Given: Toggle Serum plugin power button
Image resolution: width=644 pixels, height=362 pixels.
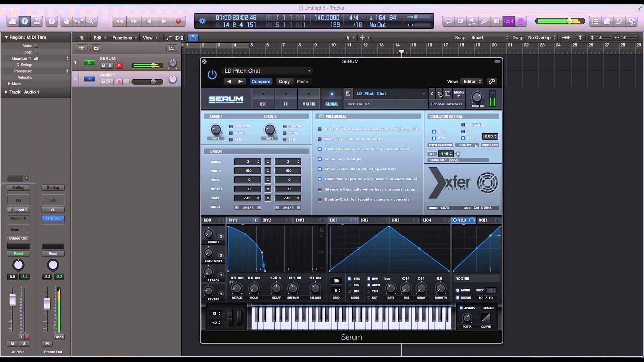Looking at the screenshot, I should coord(212,75).
